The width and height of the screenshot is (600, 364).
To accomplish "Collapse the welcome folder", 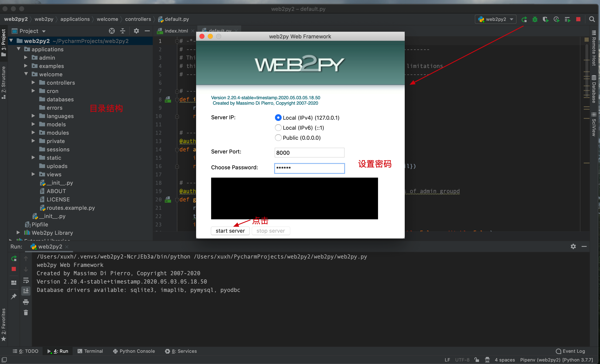I will (x=26, y=74).
